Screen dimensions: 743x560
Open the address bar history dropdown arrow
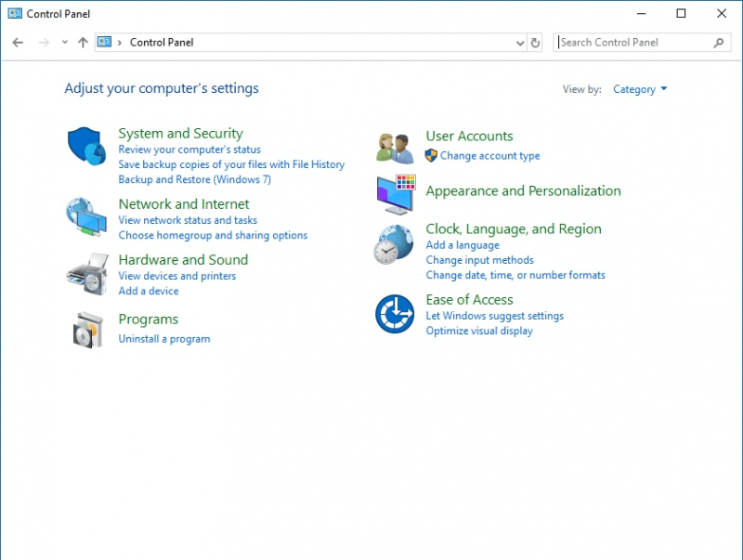[520, 43]
